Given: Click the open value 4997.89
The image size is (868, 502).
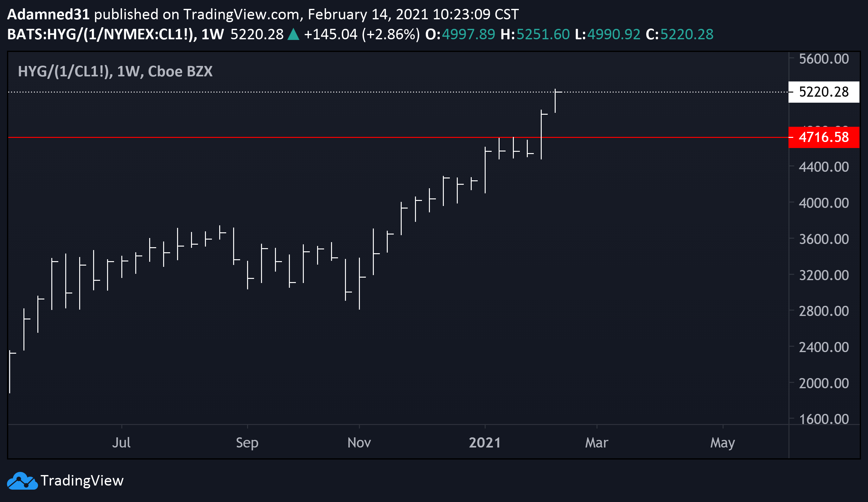Looking at the screenshot, I should (x=469, y=35).
